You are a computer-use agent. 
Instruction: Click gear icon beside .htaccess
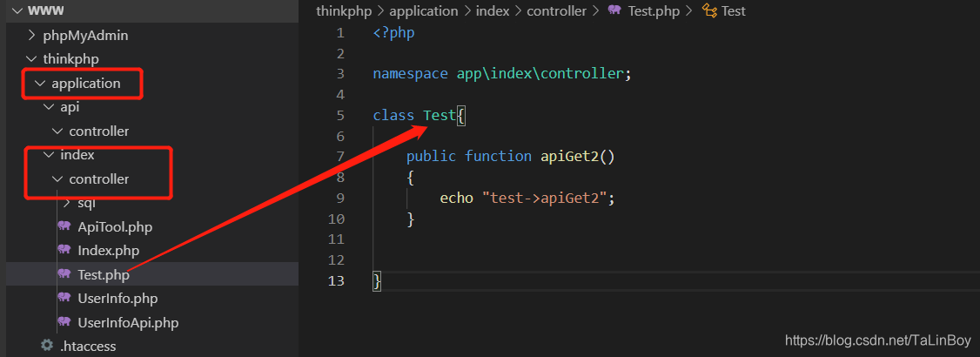tap(46, 346)
